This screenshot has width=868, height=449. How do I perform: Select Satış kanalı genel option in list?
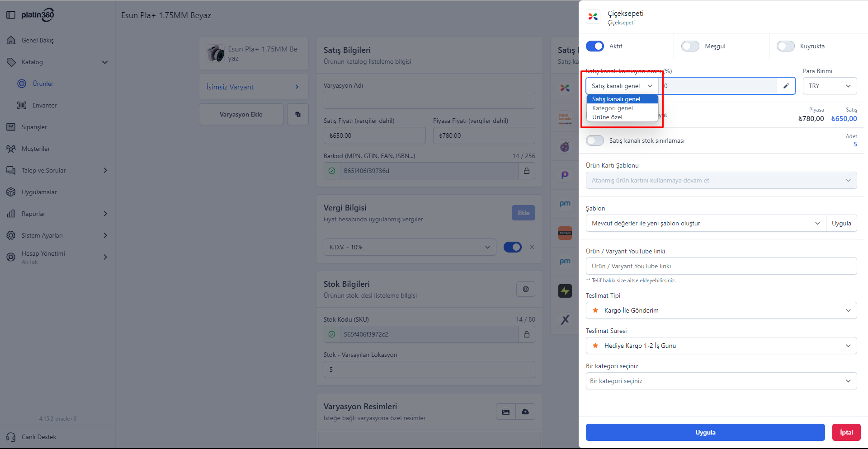point(622,99)
